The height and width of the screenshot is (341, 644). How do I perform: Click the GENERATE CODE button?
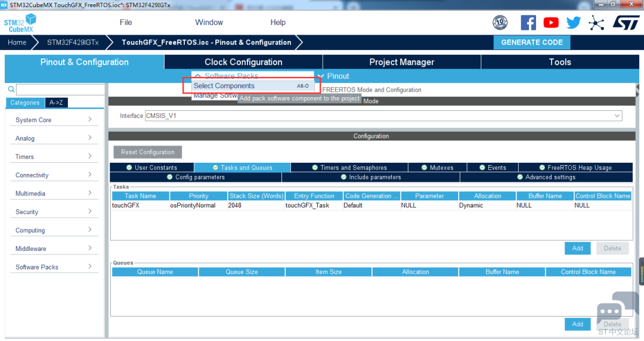pyautogui.click(x=531, y=42)
